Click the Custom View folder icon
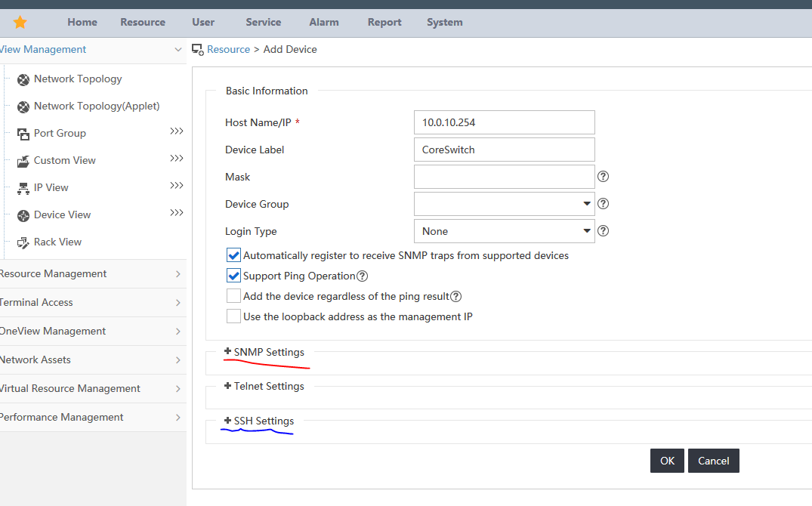This screenshot has width=812, height=506. [x=23, y=161]
